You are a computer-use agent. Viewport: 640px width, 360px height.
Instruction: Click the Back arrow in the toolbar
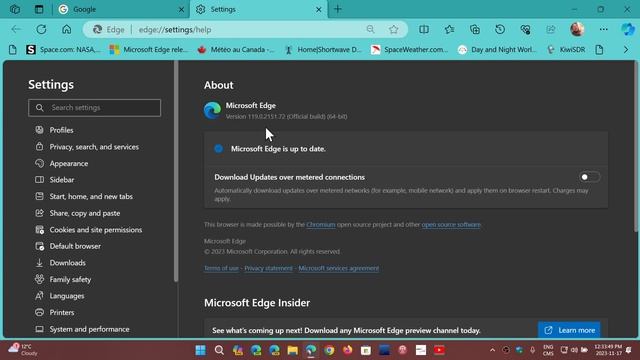(x=16, y=29)
